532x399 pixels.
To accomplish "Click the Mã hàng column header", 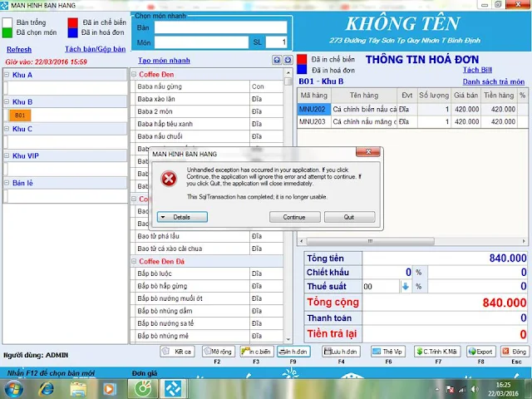I will click(314, 96).
